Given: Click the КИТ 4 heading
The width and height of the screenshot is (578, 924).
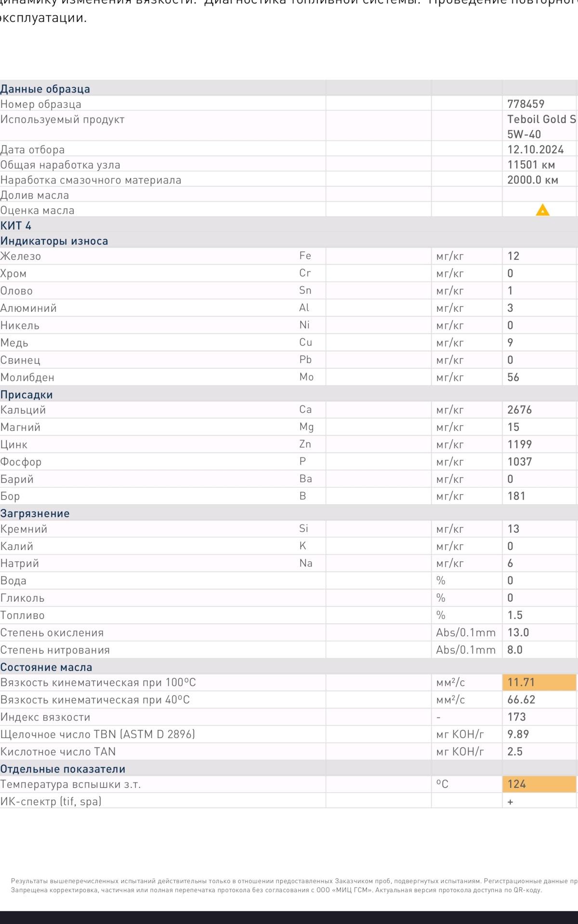Looking at the screenshot, I should 16,226.
